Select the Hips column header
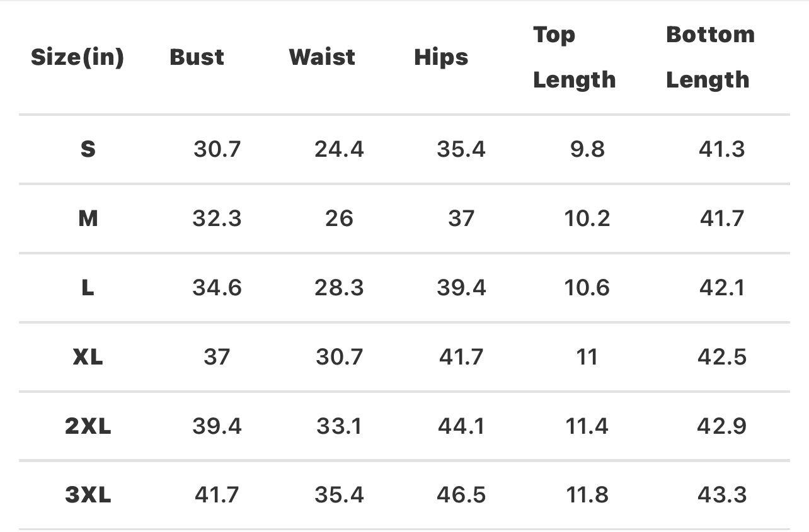Viewport: 809px width, 532px height. tap(441, 57)
